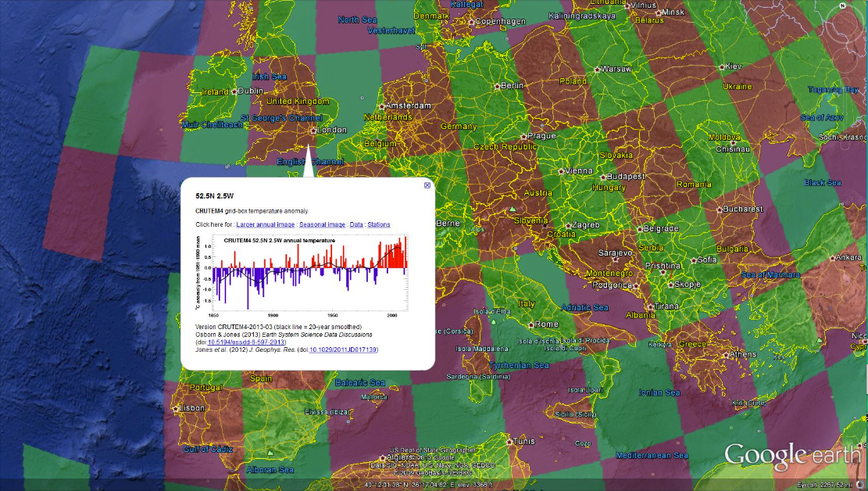Click the London capital star placemark
This screenshot has height=491, width=868.
[313, 131]
